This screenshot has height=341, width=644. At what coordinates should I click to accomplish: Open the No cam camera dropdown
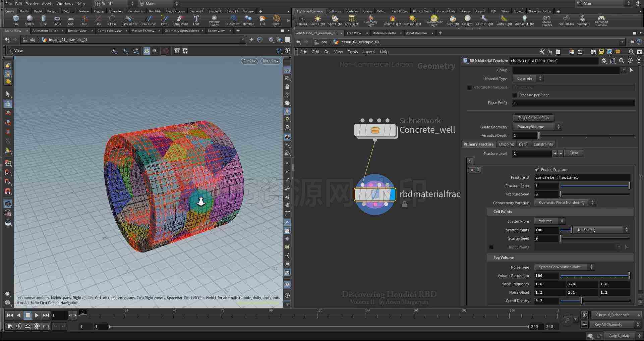271,61
